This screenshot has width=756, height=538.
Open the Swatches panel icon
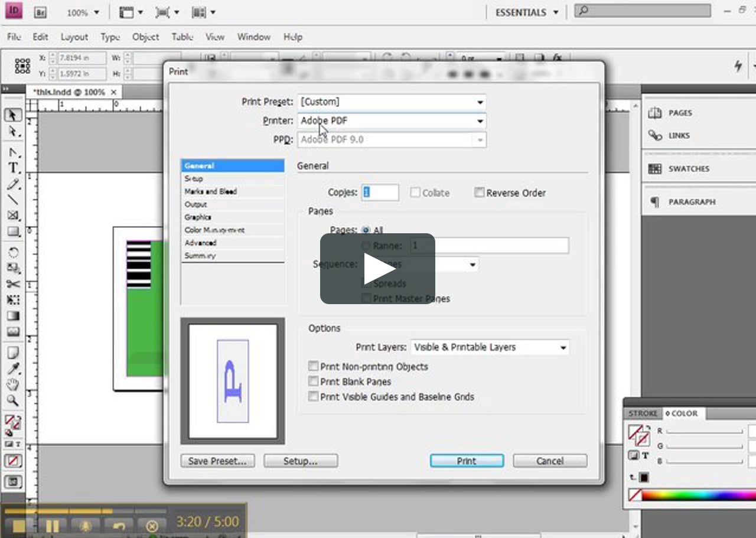pos(654,169)
